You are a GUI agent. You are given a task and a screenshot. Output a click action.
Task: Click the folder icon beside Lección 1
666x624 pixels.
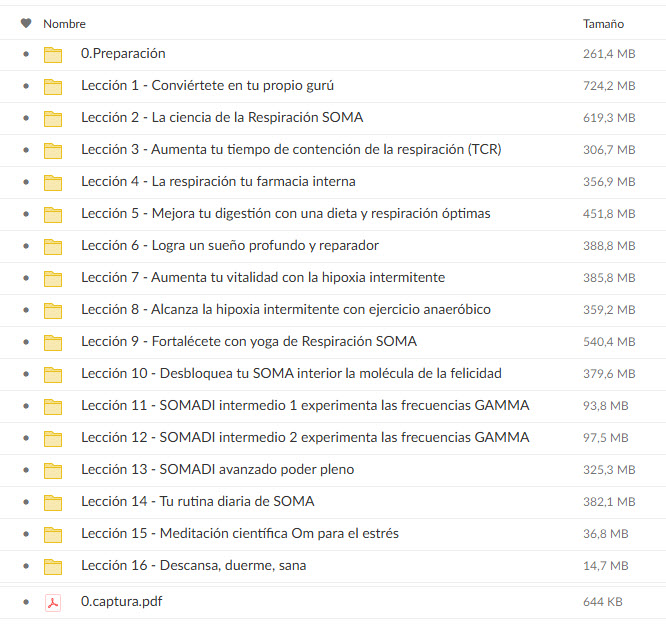(x=53, y=86)
